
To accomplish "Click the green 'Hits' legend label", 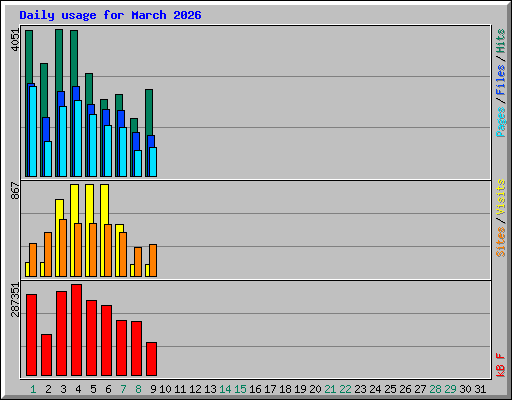I will 501,41.
